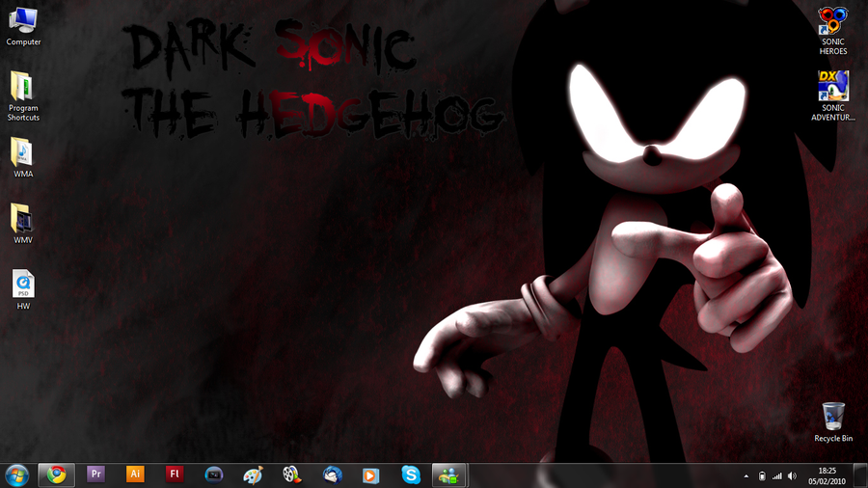Open the Windows Start menu orb

tap(16, 475)
